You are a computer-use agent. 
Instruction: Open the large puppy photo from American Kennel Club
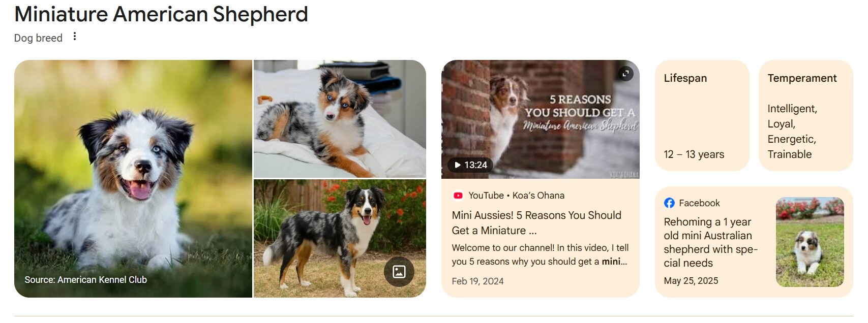tap(133, 179)
